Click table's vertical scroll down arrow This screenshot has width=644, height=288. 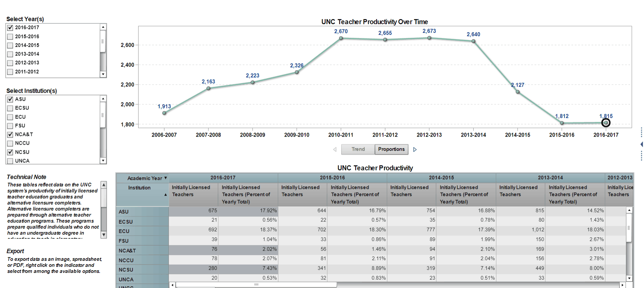(x=629, y=278)
